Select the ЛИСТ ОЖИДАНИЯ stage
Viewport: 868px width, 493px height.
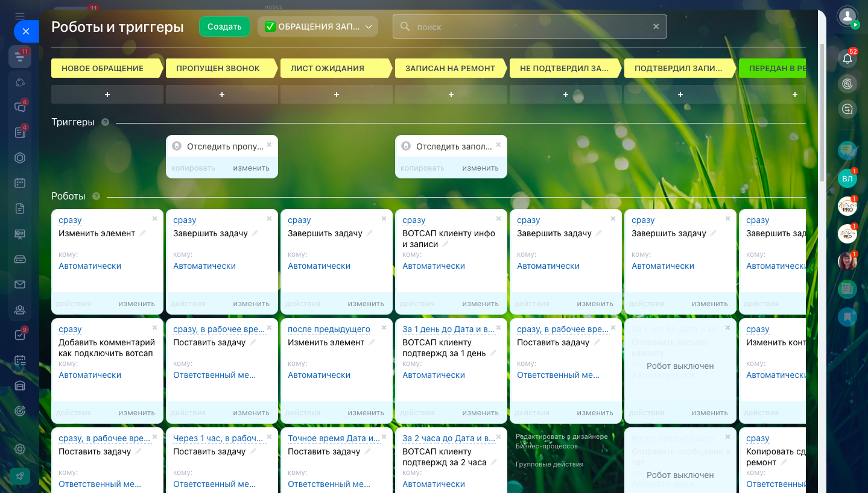click(336, 68)
